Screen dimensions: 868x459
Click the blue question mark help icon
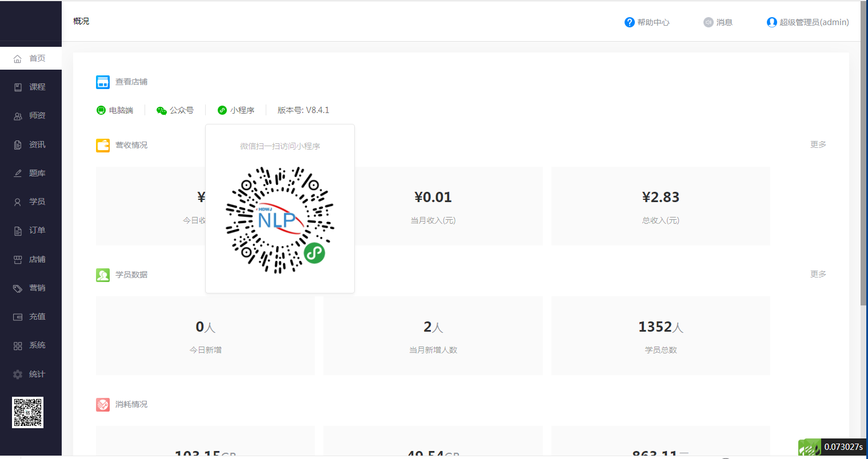pyautogui.click(x=630, y=22)
